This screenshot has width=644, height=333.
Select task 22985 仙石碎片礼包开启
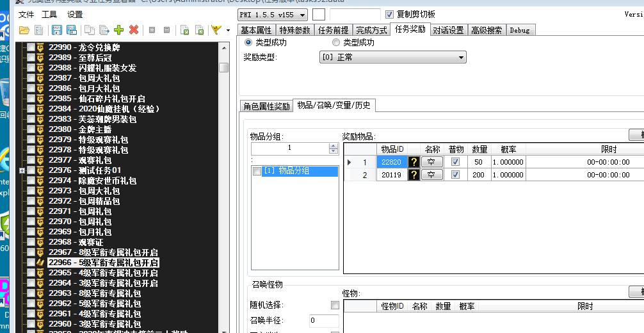click(x=97, y=99)
